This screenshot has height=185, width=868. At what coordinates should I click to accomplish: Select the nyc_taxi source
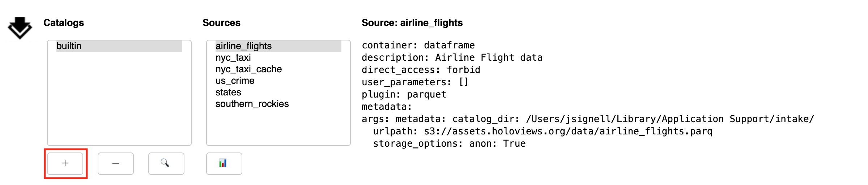(x=233, y=57)
